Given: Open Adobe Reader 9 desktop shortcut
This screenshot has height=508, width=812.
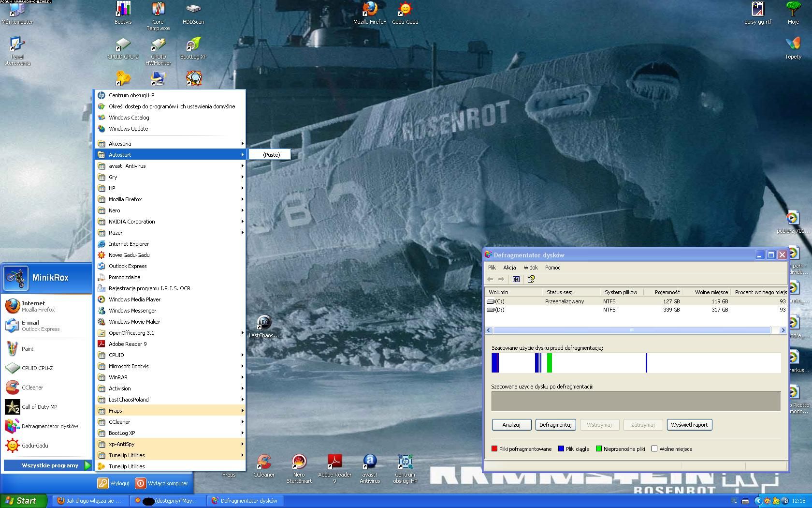Looking at the screenshot, I should [334, 469].
